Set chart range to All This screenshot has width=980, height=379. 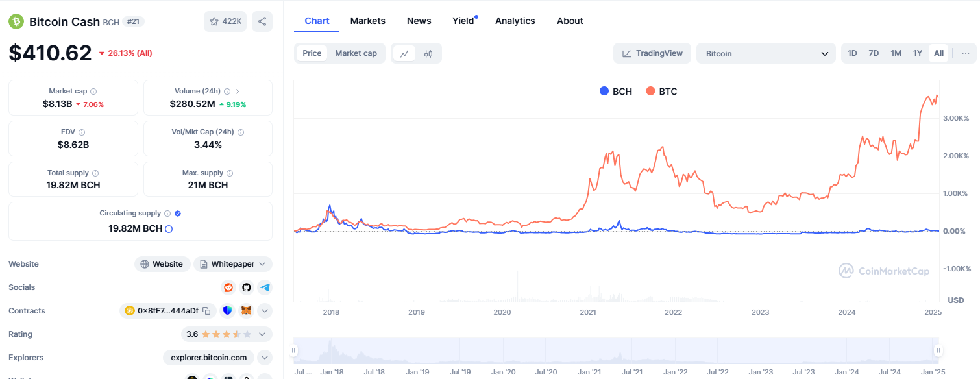pyautogui.click(x=938, y=53)
